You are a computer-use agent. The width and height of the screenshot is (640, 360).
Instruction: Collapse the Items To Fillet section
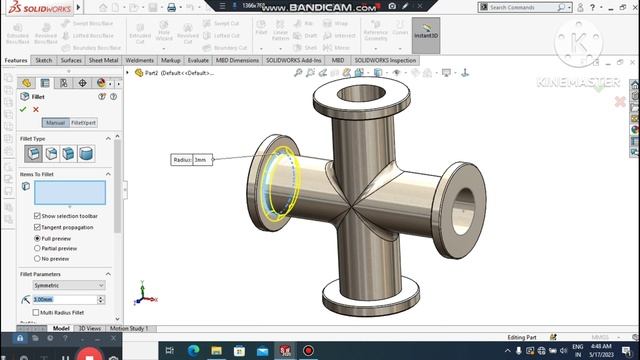pos(108,174)
